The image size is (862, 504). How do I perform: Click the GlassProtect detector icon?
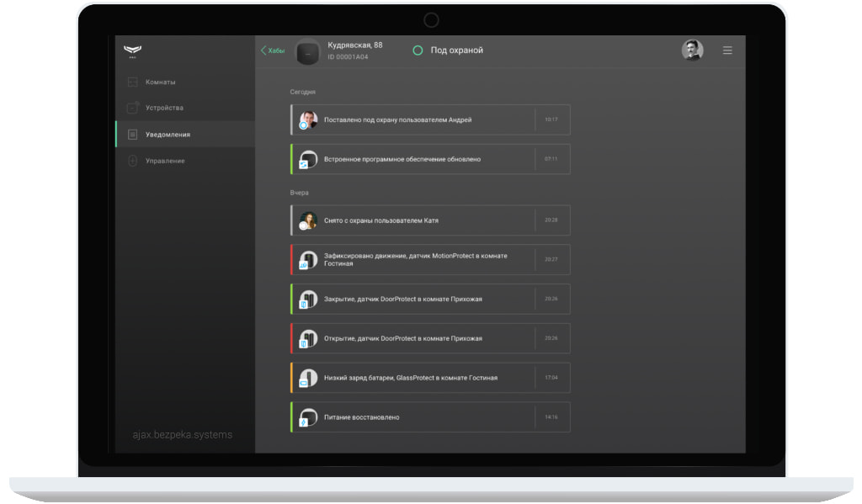click(308, 378)
